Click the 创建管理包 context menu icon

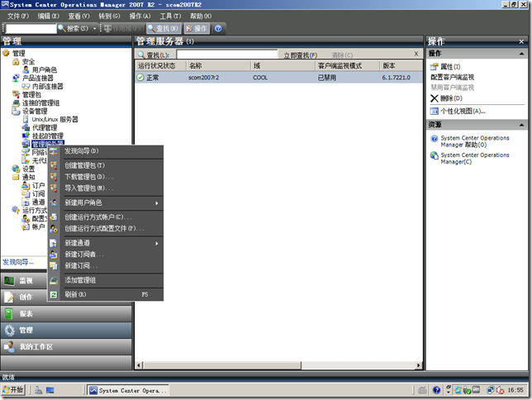54,165
